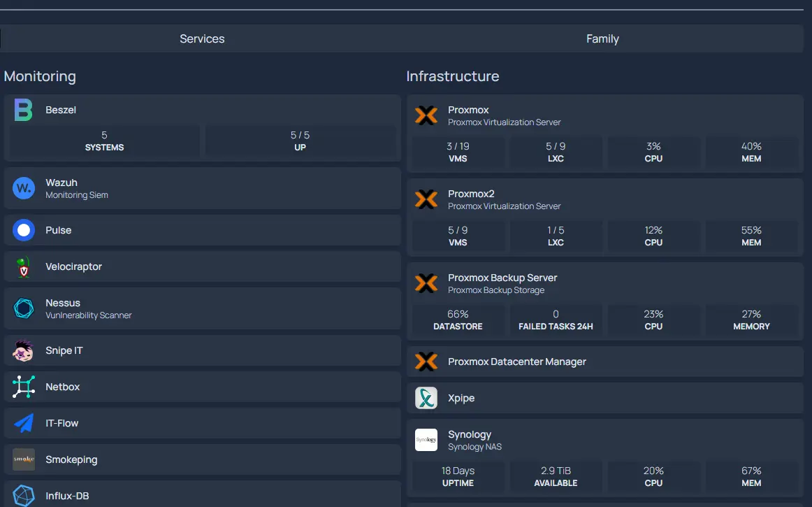This screenshot has height=507, width=812.
Task: Launch the Smokeping service title
Action: [x=71, y=459]
